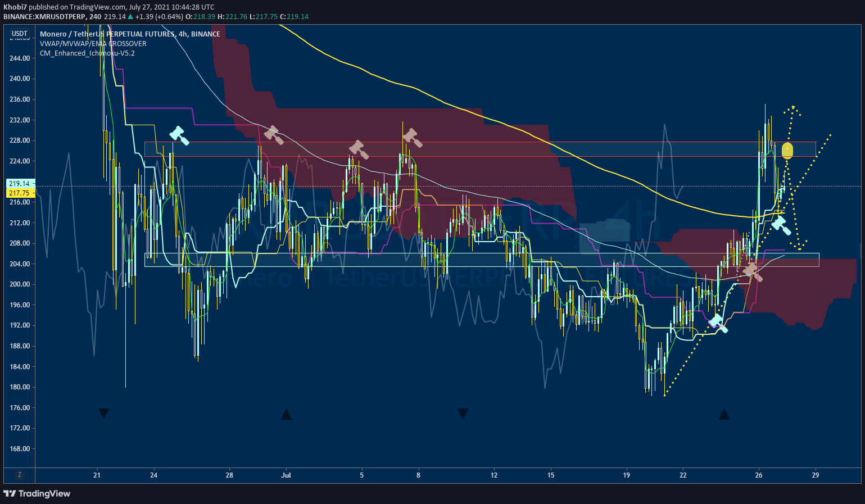Click the H:221.76 high value
Viewport: 865px width, 504px height.
[x=233, y=17]
